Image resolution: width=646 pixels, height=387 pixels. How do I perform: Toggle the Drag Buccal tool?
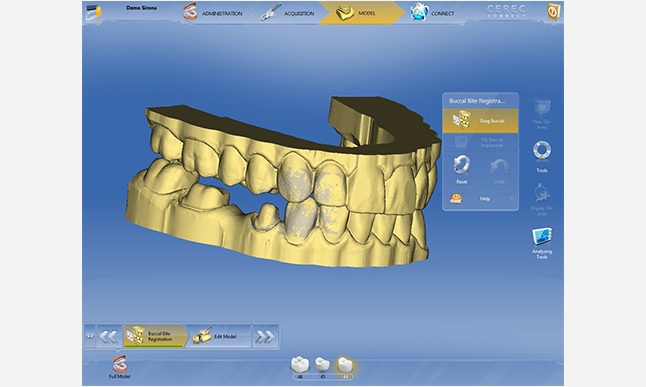[480, 121]
